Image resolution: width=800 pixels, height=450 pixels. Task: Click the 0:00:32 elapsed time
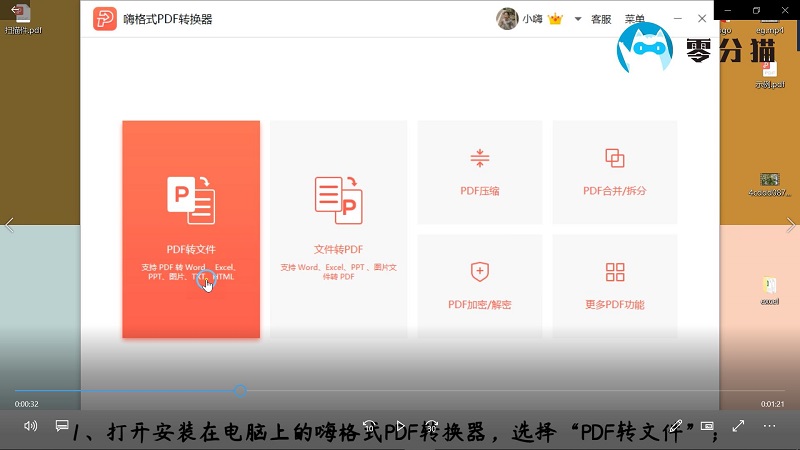(27, 404)
